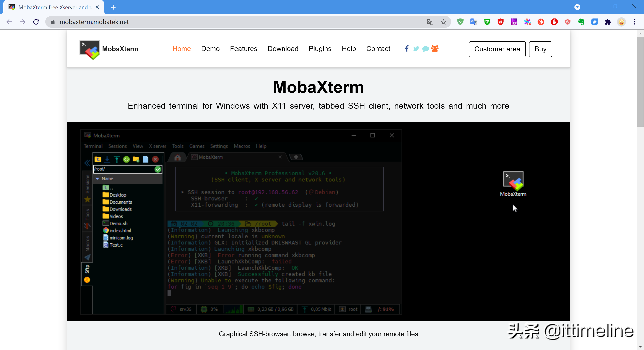
Task: Collapse the sidebar with double chevron arrows
Action: (x=87, y=163)
